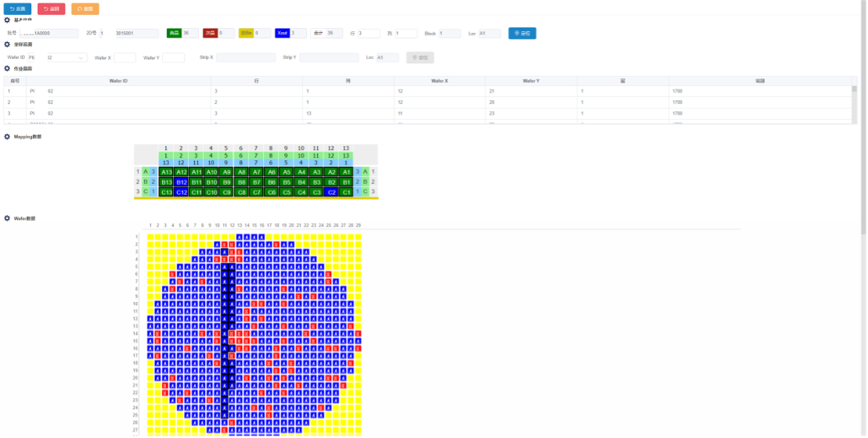The image size is (868, 438).
Task: Select mapping cell C9
Action: 226,192
